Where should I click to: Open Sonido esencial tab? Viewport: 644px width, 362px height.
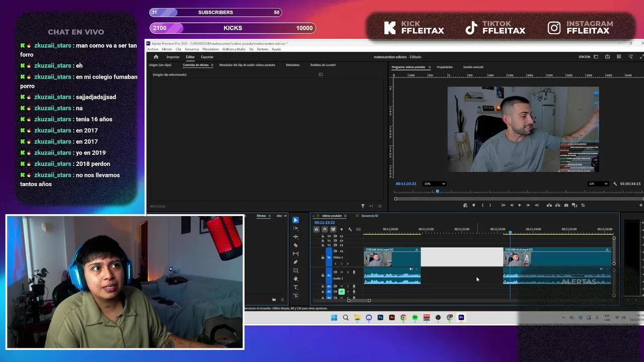pos(473,67)
